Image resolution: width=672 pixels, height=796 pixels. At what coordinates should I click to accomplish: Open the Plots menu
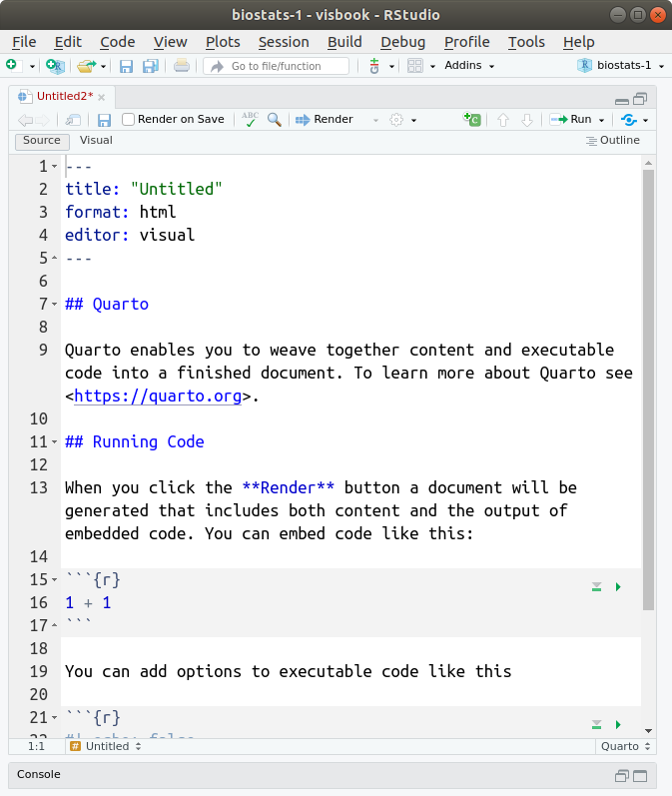pyautogui.click(x=223, y=42)
